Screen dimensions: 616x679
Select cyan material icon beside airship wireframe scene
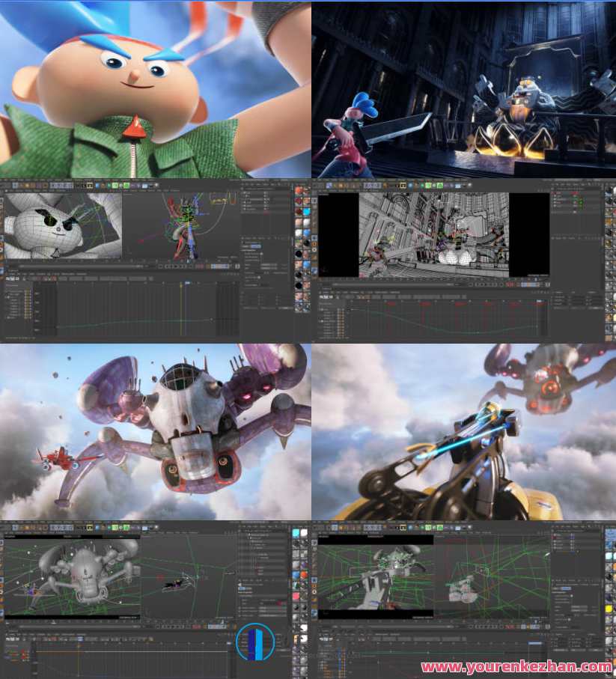tap(297, 534)
